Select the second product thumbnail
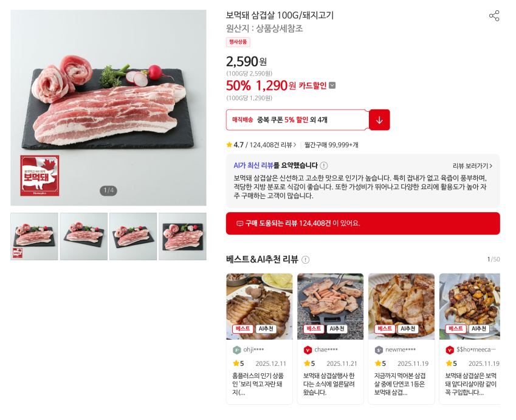The width and height of the screenshot is (516, 420). coord(84,236)
